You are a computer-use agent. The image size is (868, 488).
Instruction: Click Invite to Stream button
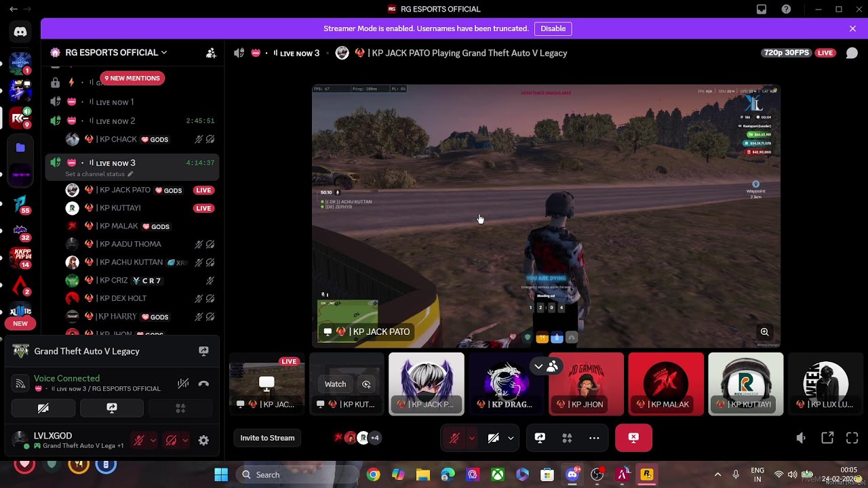267,438
